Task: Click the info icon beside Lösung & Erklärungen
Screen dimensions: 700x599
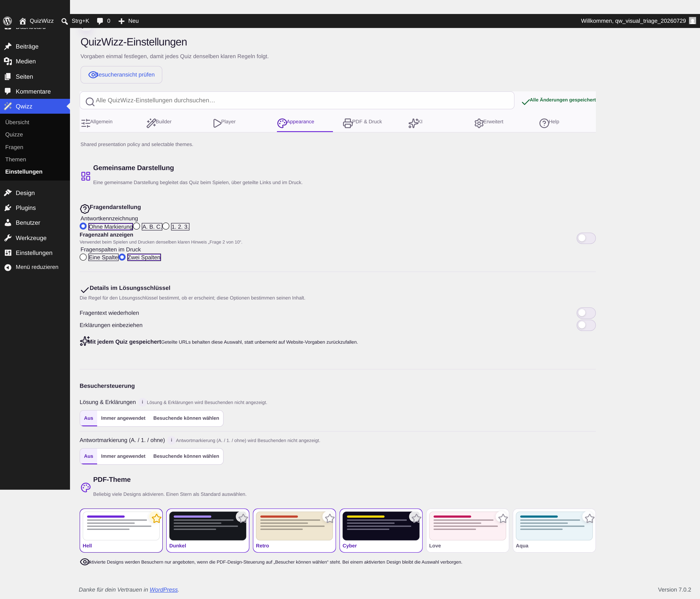Action: (x=142, y=402)
